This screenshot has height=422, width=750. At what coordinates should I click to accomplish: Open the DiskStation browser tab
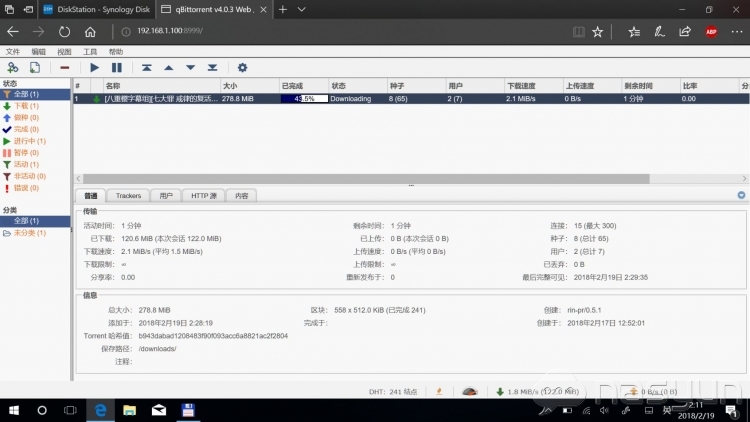[x=97, y=9]
